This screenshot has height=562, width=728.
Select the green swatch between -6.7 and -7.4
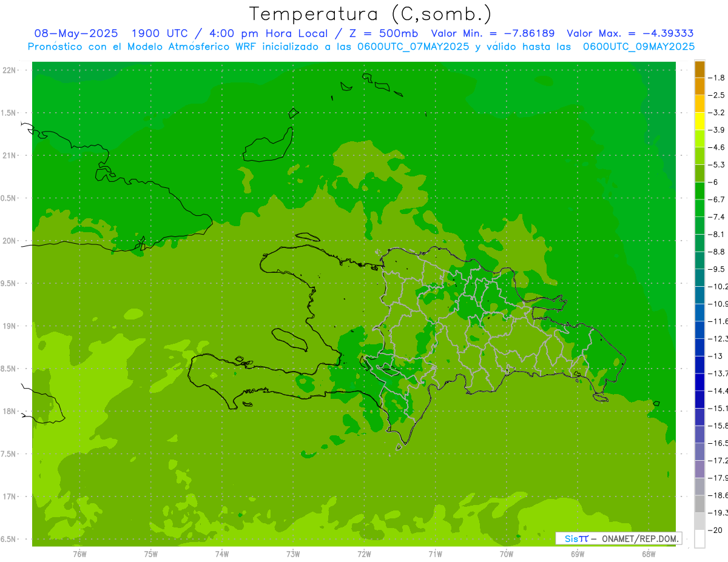tap(699, 209)
